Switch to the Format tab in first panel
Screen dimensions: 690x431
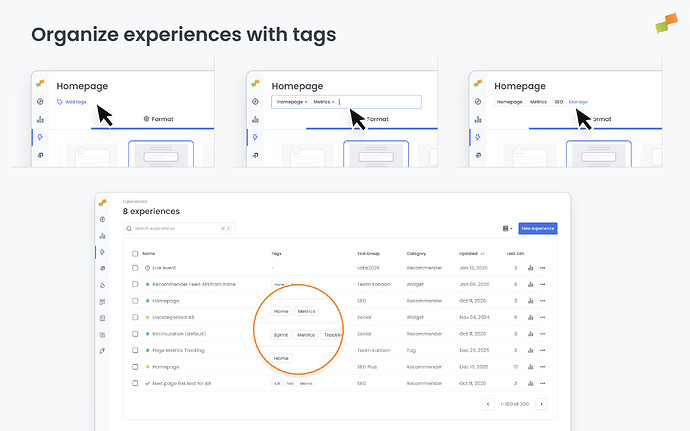(159, 119)
